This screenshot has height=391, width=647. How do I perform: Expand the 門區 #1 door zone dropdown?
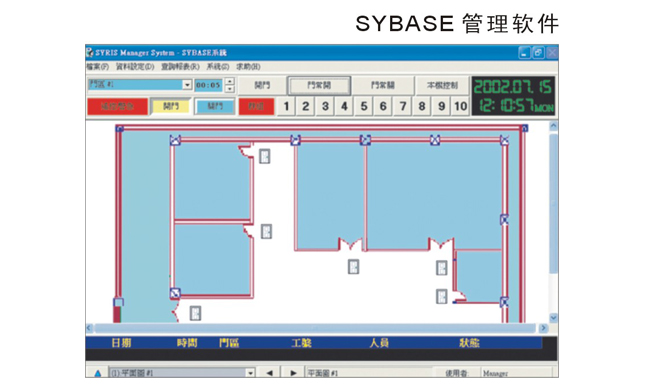coord(187,85)
